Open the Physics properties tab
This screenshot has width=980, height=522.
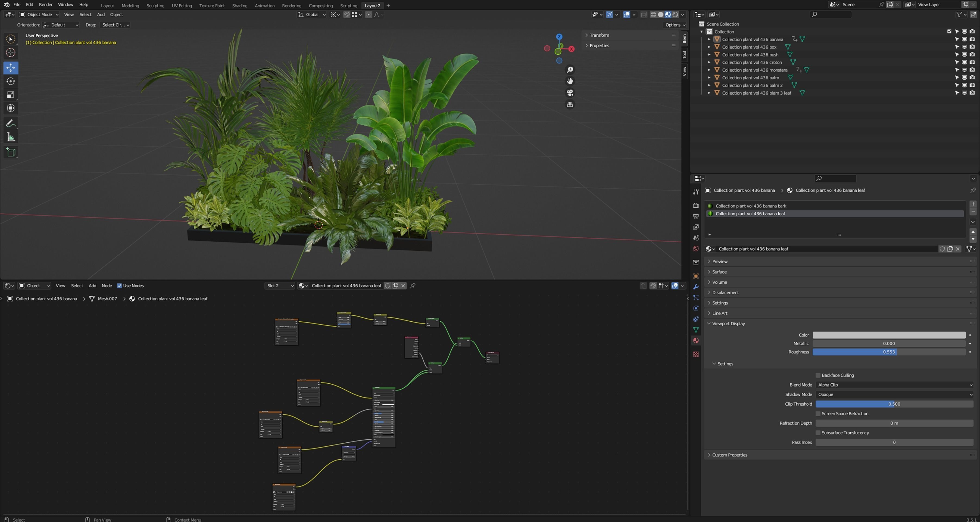(x=696, y=309)
